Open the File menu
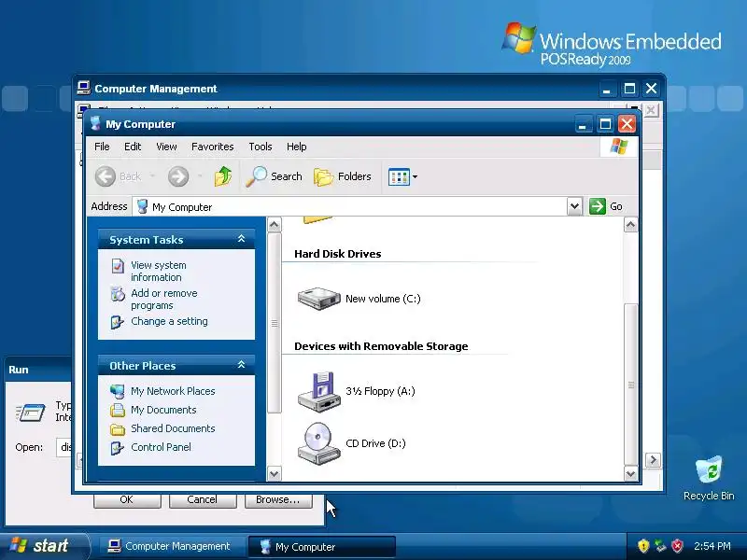This screenshot has width=747, height=560. coord(102,147)
